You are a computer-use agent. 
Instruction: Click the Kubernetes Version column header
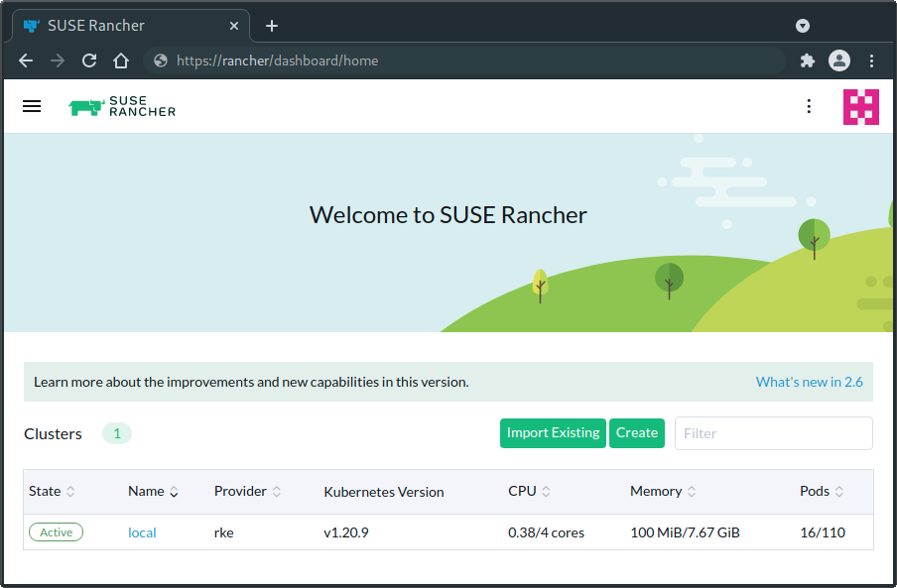384,492
